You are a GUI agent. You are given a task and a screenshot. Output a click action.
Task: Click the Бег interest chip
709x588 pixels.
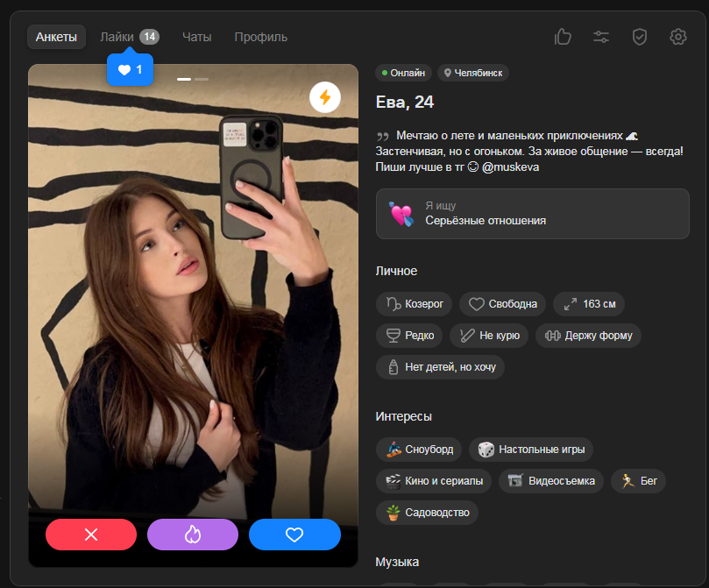[638, 481]
